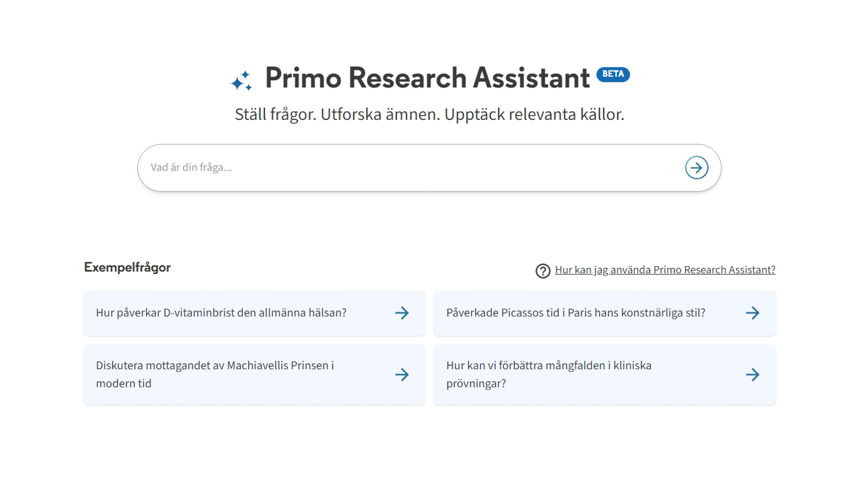Click the arrow on the Picasso card
Viewport: 868px width, 488px height.
pos(752,313)
